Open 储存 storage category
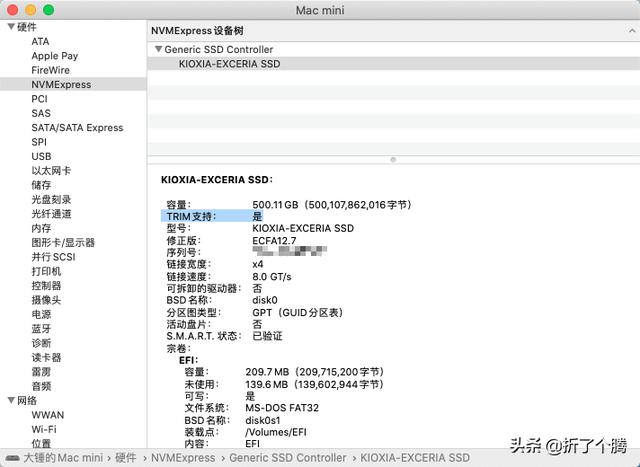This screenshot has width=640, height=467. pyautogui.click(x=41, y=185)
